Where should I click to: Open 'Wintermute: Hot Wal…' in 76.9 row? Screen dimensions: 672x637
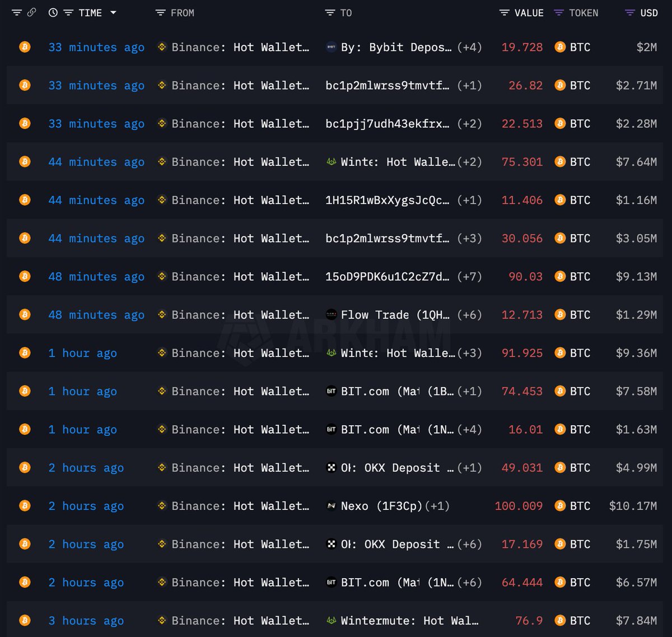click(410, 621)
